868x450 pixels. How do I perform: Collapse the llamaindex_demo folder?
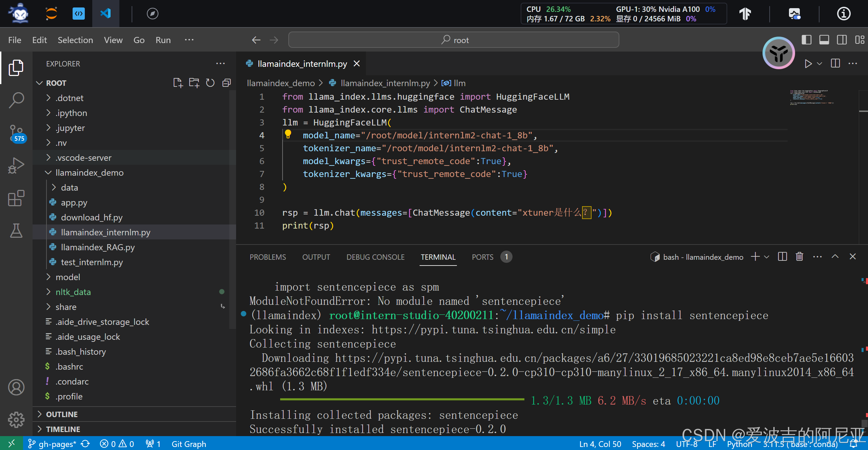pos(89,173)
